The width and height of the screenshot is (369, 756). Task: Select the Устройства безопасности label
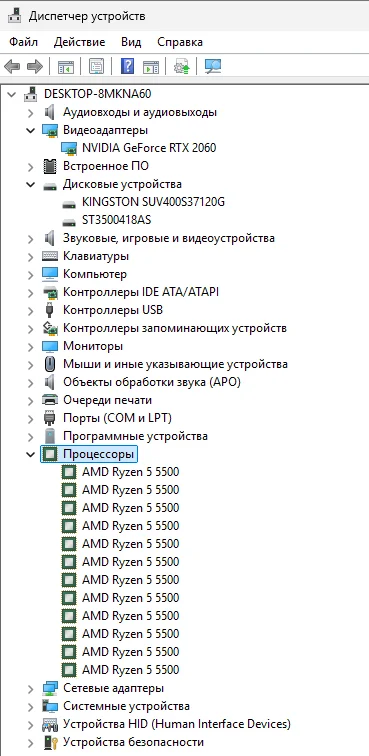coord(134,742)
